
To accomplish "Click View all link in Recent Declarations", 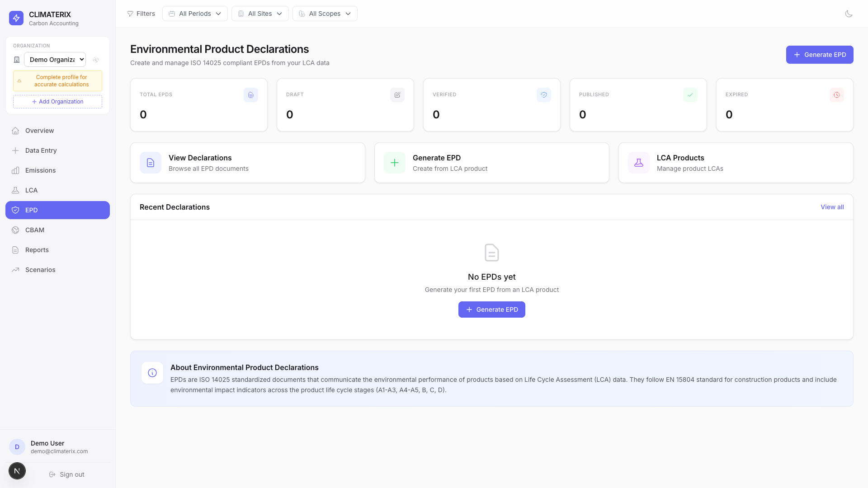I will coord(832,207).
